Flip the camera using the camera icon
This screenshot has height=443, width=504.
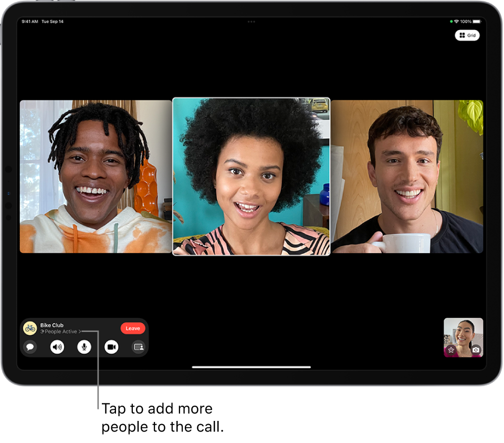click(475, 349)
